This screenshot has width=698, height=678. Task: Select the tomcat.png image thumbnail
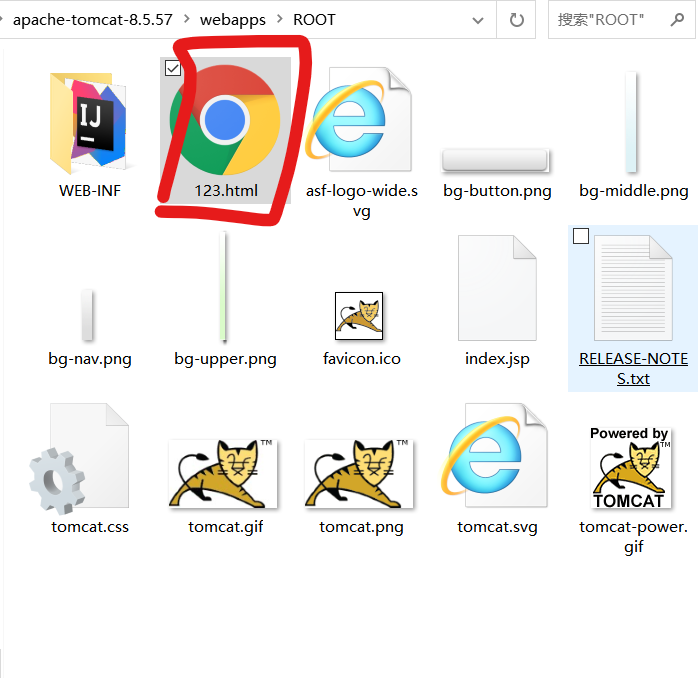360,474
